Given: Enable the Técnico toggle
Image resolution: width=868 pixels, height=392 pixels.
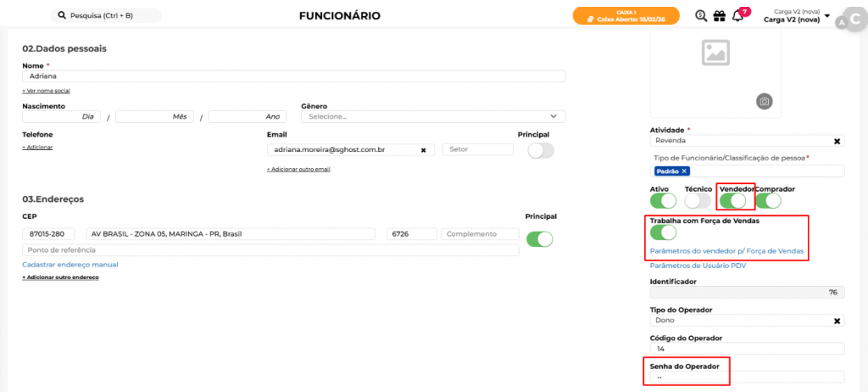Looking at the screenshot, I should click(698, 201).
